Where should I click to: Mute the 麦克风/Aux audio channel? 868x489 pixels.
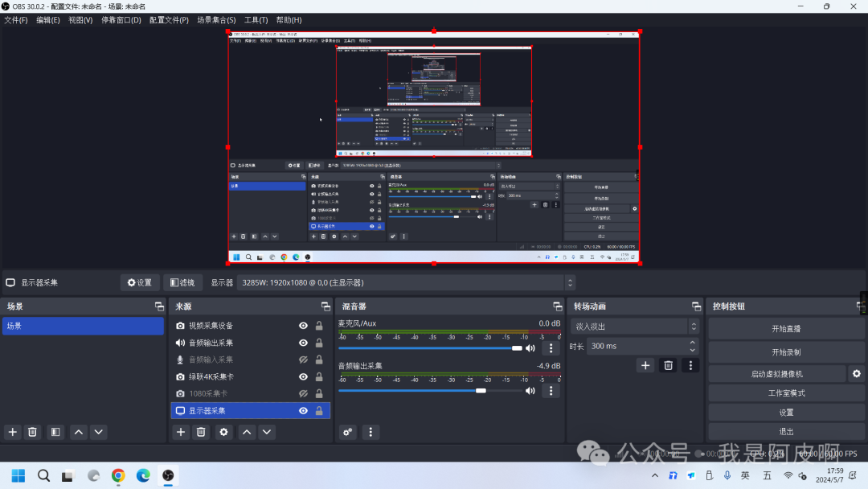530,348
